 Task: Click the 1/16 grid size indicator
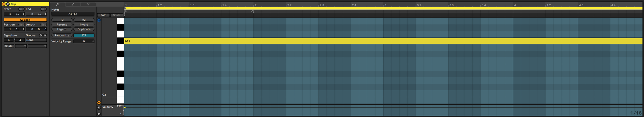tap(636, 113)
